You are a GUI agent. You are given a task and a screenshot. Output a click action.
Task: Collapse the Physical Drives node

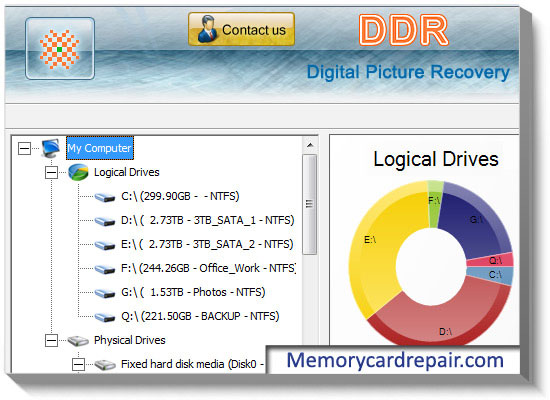(52, 340)
